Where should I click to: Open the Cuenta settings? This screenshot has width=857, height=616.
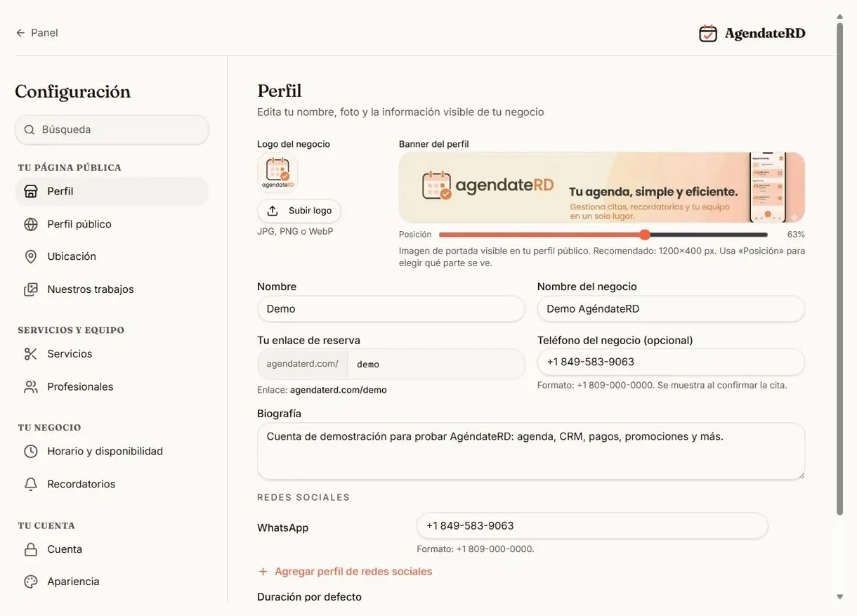coord(112,549)
